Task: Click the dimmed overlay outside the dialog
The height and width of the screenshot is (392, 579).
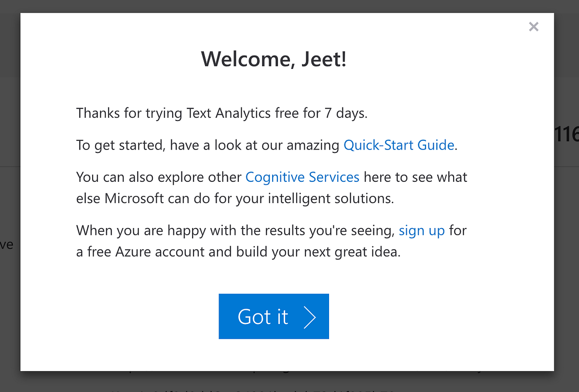Action: 9,193
